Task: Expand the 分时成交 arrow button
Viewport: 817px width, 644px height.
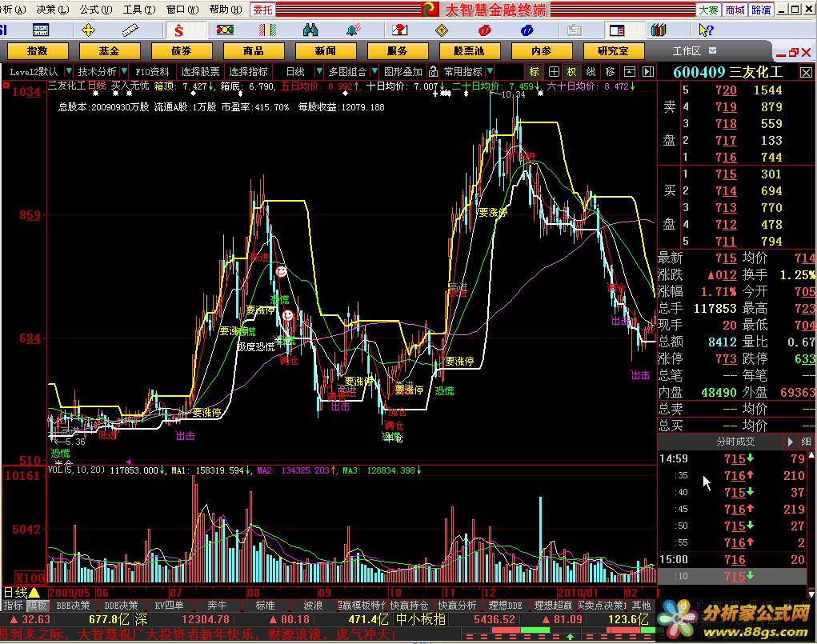Action: (x=790, y=442)
